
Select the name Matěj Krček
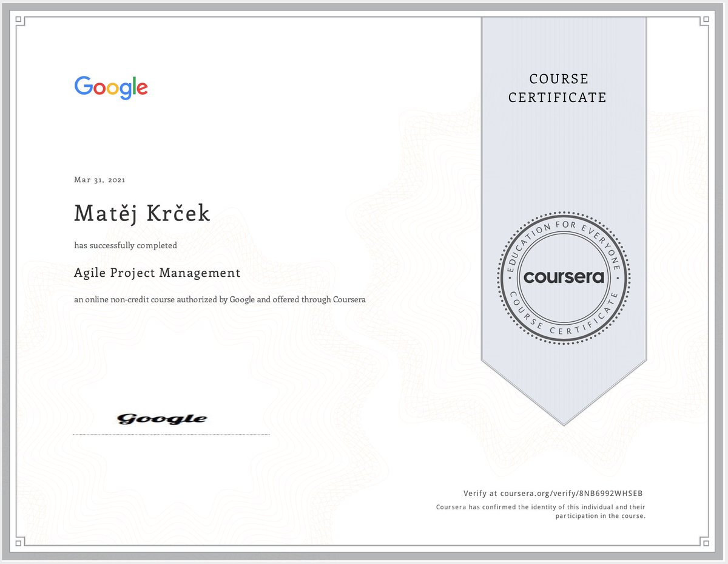pyautogui.click(x=143, y=214)
